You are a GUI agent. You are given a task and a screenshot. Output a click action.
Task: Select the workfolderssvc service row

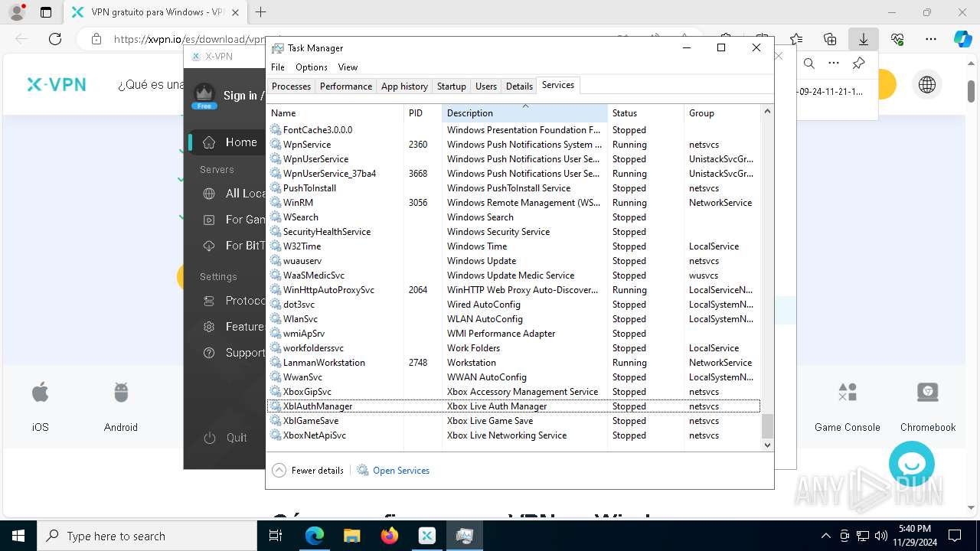pyautogui.click(x=514, y=348)
